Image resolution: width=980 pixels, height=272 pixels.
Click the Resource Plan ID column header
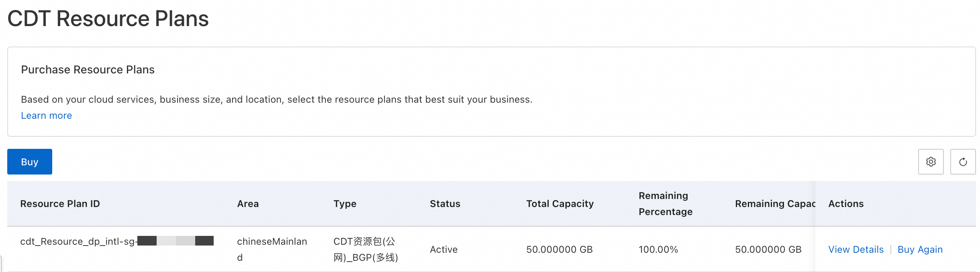click(x=60, y=204)
